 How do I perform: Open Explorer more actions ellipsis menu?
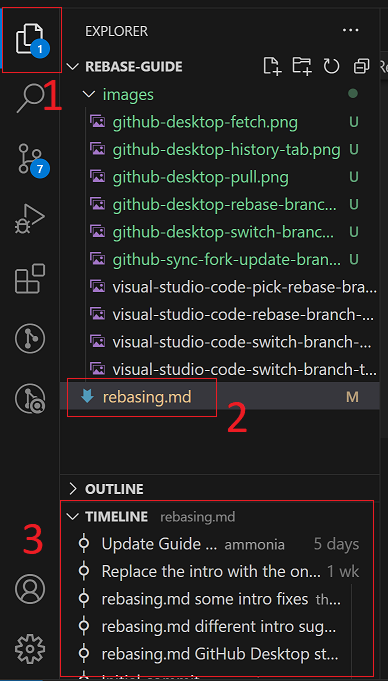click(x=350, y=30)
